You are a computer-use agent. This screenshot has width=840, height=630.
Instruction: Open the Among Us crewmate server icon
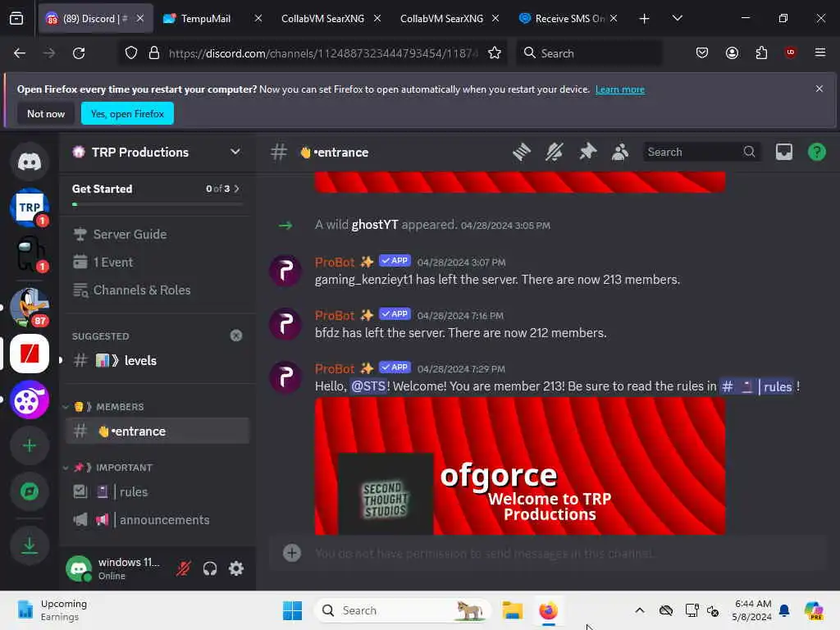coord(30,253)
